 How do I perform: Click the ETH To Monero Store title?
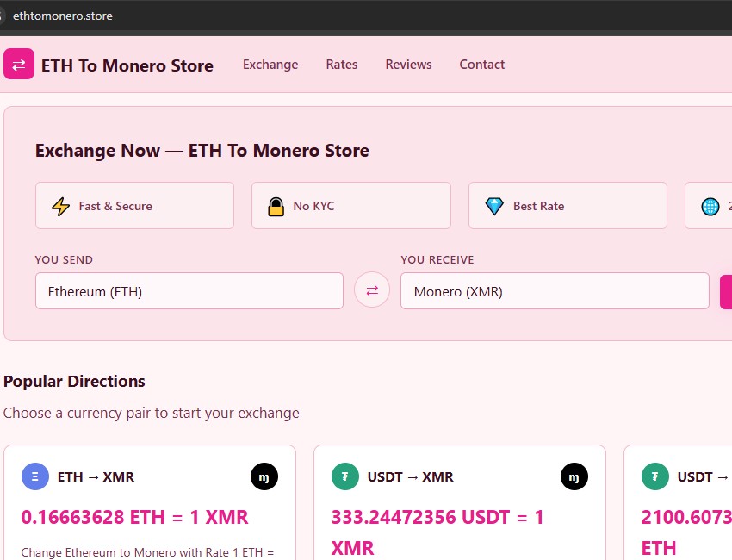(x=127, y=65)
